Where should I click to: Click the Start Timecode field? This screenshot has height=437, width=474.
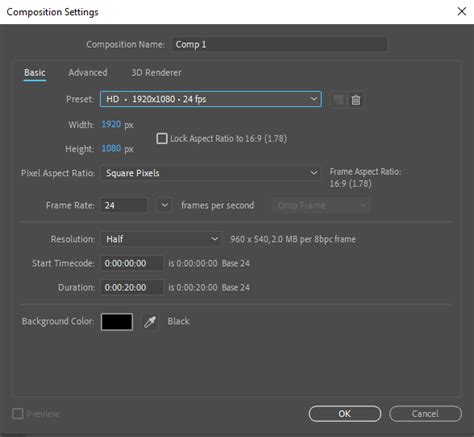[x=132, y=263]
